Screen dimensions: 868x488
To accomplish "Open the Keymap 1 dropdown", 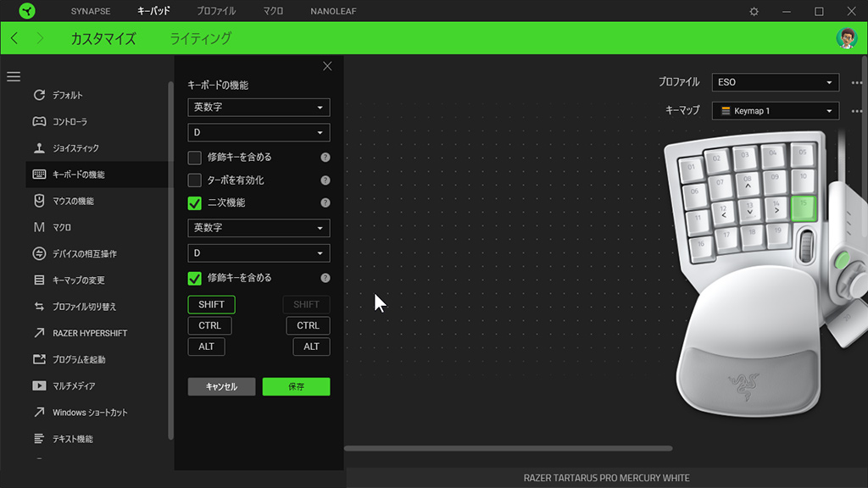I will click(775, 111).
